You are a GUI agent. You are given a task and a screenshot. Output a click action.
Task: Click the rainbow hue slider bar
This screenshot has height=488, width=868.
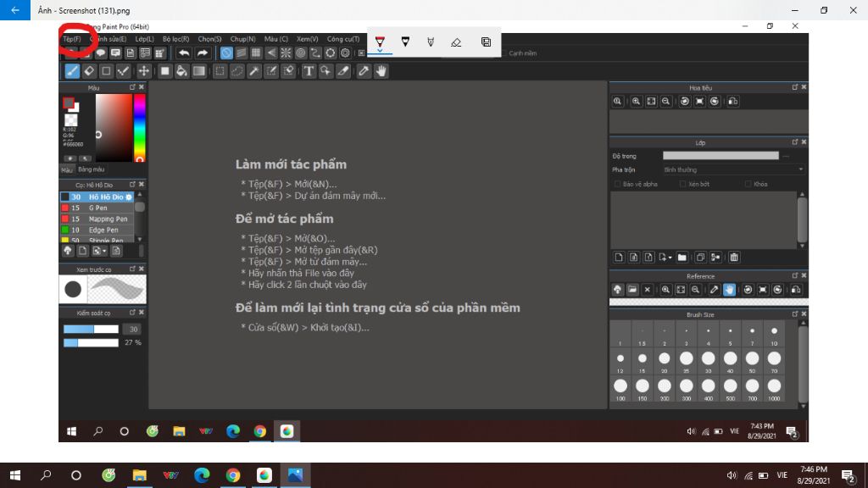coord(140,128)
